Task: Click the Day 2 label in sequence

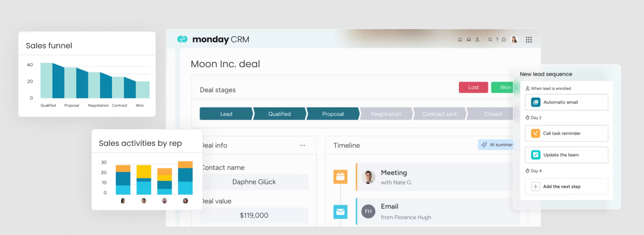Action: [536, 118]
